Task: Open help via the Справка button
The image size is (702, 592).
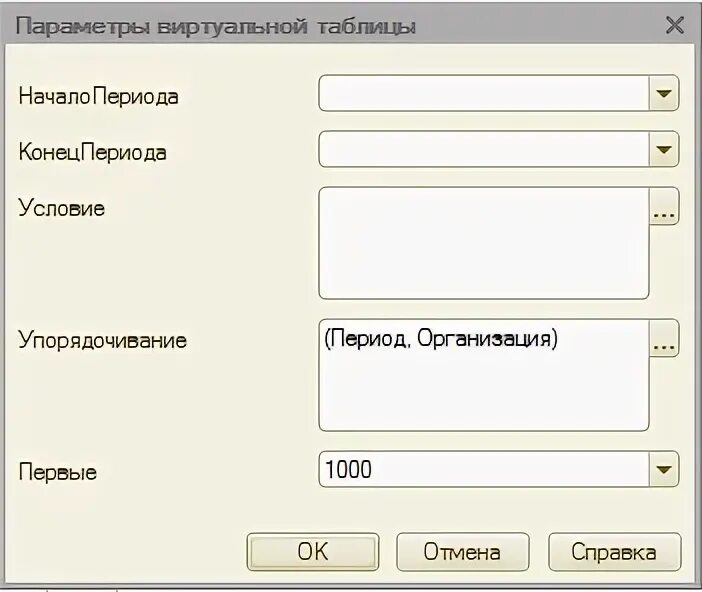Action: tap(614, 552)
